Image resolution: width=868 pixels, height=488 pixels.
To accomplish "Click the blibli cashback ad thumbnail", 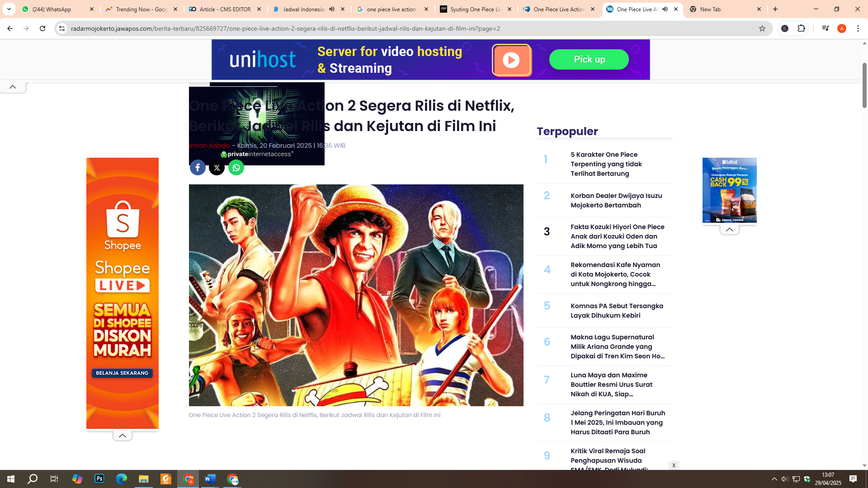I will pyautogui.click(x=729, y=190).
